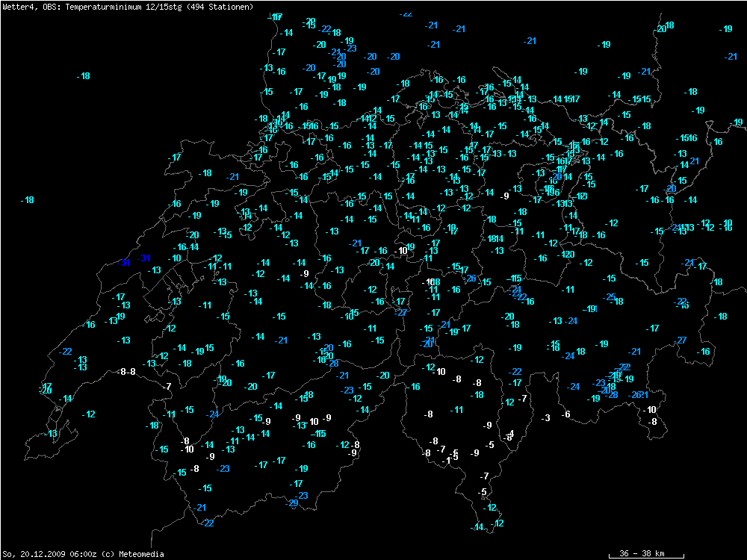Select the easternmost -27 reading

point(681,340)
